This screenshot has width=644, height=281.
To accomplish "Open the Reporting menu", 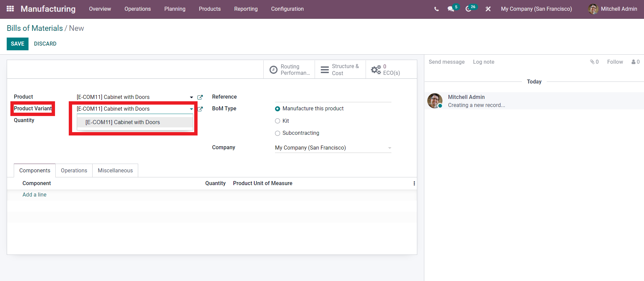I will point(246,9).
